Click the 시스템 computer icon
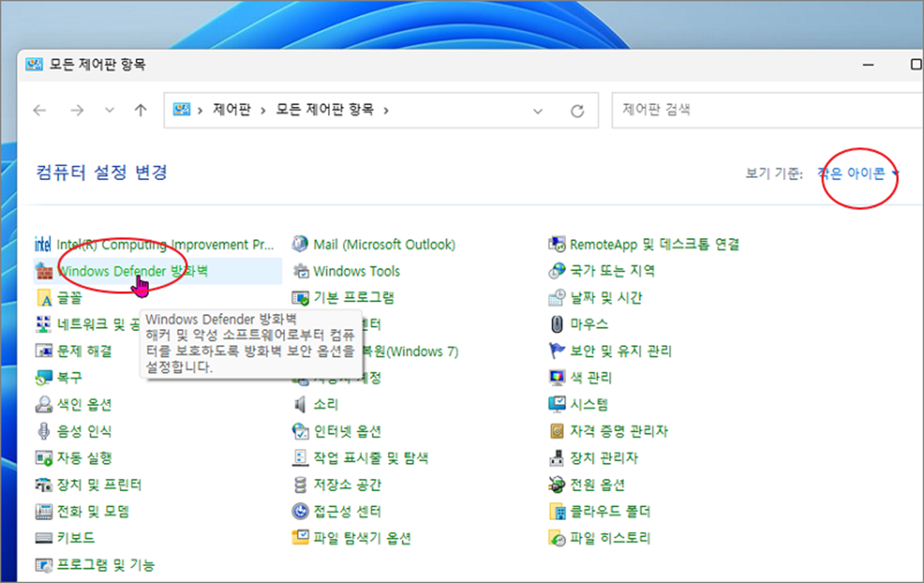The width and height of the screenshot is (924, 583). pos(557,405)
